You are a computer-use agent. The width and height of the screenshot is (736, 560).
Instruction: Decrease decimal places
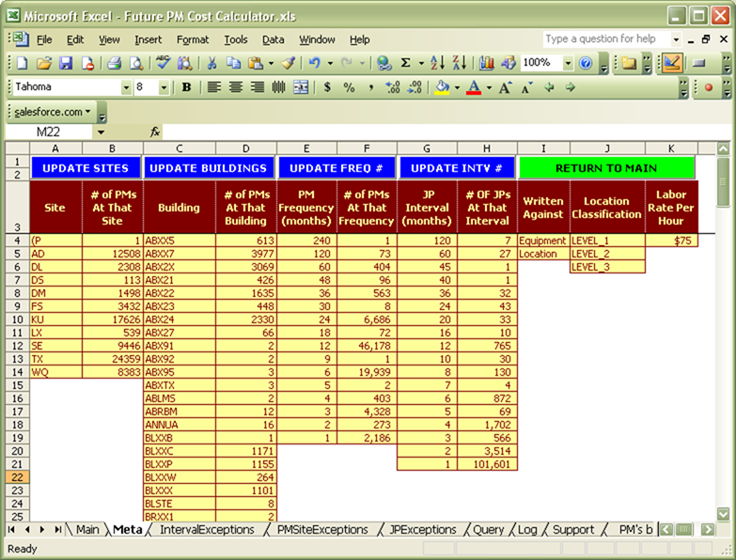click(x=415, y=87)
